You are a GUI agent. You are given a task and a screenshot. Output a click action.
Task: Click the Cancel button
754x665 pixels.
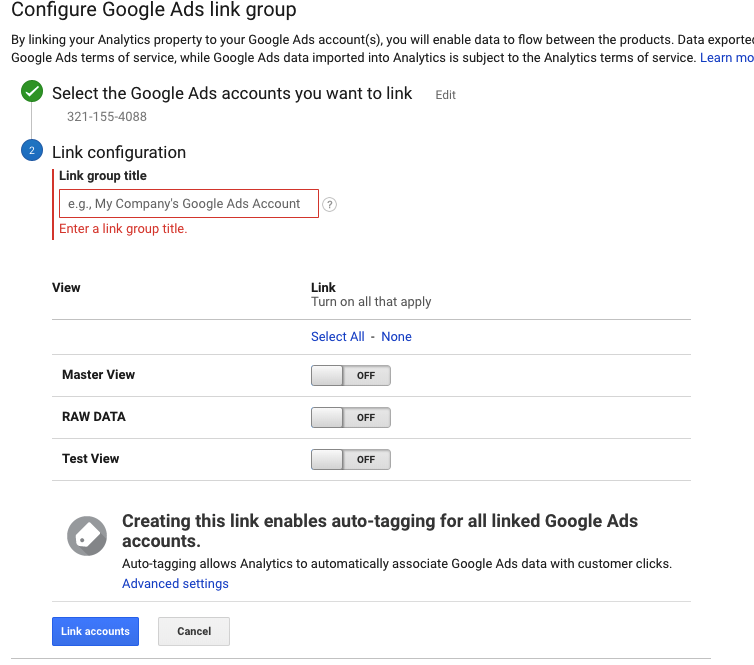194,631
